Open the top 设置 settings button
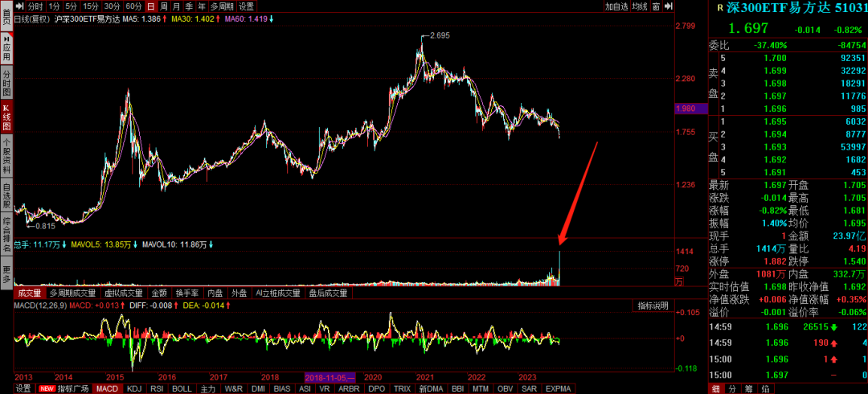Screen dimensions: 868x394 coord(247,6)
